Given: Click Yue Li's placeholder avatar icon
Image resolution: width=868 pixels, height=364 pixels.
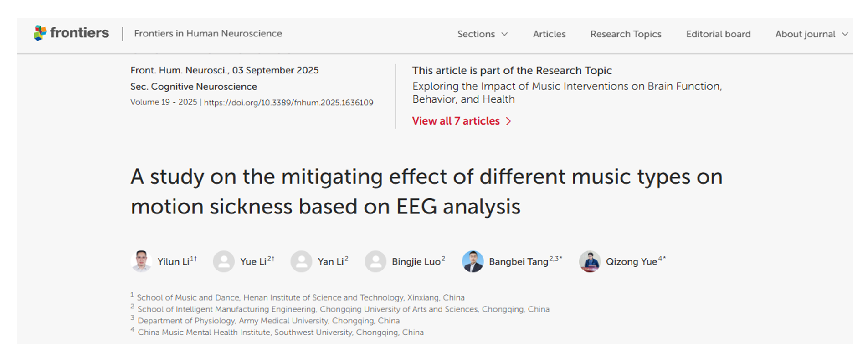Looking at the screenshot, I should coord(224,261).
